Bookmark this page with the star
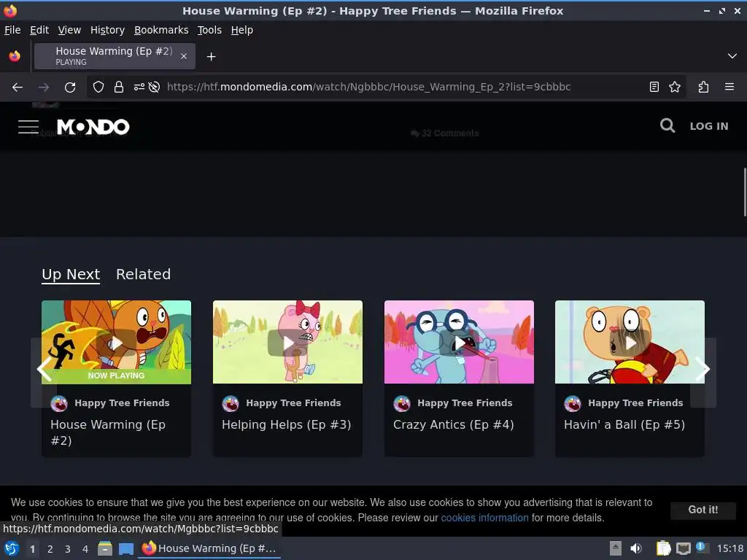Screen dimensions: 747x560 (x=675, y=87)
